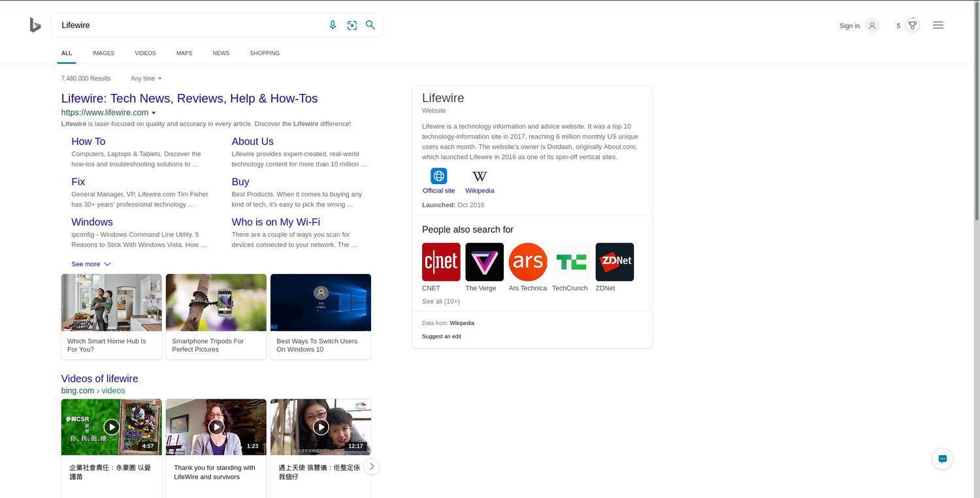Open the Lifewire main result title link
980x498 pixels.
(189, 99)
